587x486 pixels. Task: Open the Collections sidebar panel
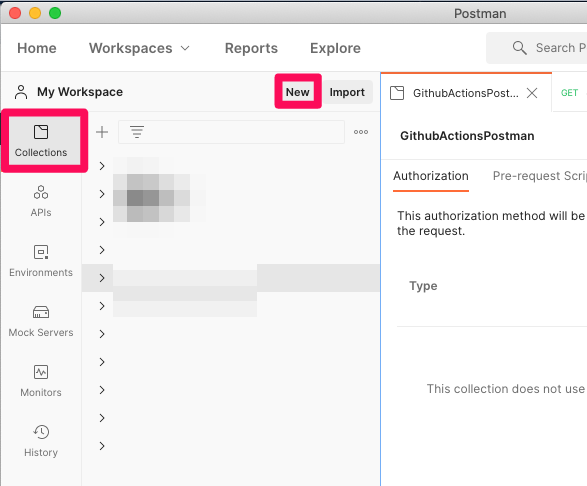pyautogui.click(x=41, y=141)
